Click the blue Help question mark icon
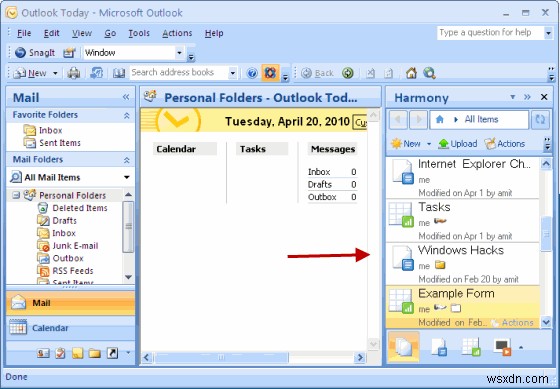The height and width of the screenshot is (389, 560). [252, 73]
